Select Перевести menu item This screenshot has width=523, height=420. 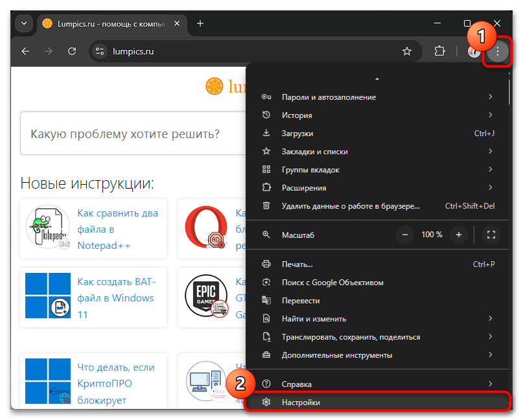tap(378, 301)
